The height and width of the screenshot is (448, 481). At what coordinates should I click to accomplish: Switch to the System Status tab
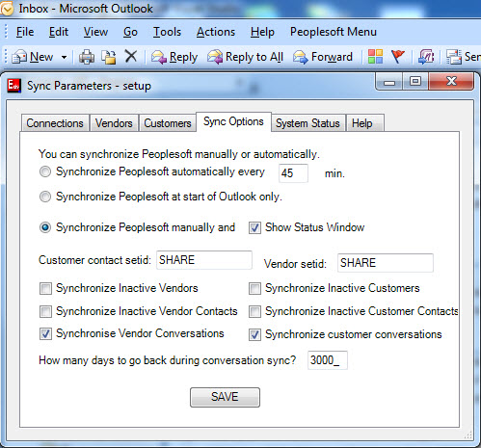307,123
